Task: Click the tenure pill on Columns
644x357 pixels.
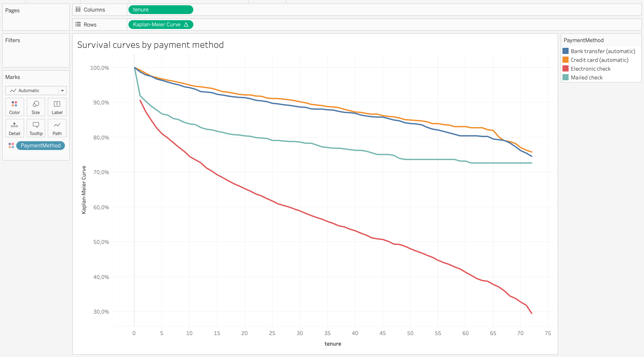Action: 160,9
